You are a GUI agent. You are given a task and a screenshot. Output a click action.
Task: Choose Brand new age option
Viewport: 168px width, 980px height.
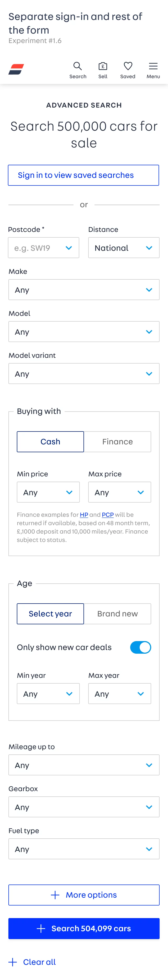117,614
